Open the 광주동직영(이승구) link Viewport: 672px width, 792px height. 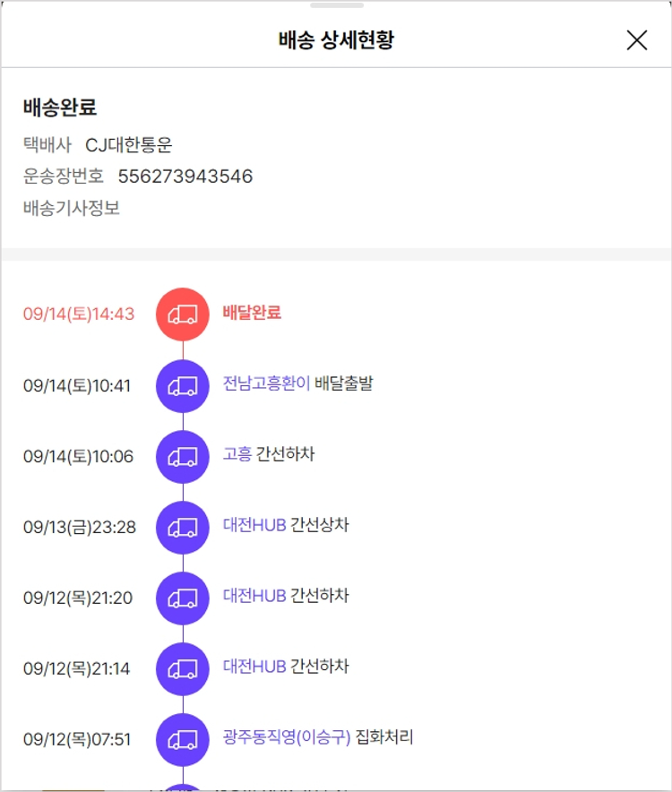coord(287,737)
